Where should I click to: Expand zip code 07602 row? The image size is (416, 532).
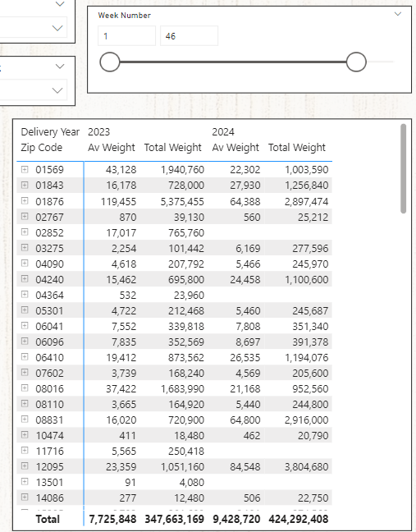coord(25,372)
